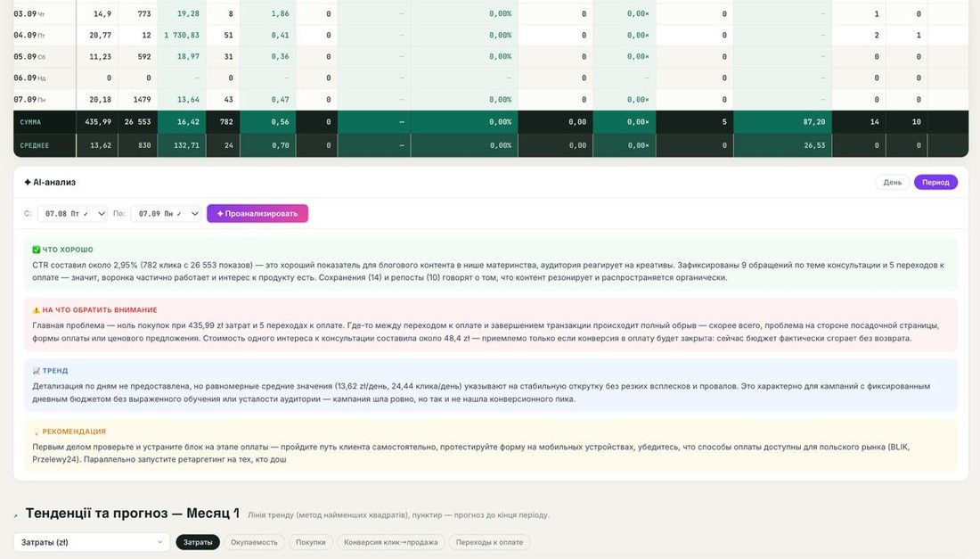Click the lightbulb icon next to РЕКОМЕНДАЦИЯ
The image size is (980, 559).
point(37,432)
